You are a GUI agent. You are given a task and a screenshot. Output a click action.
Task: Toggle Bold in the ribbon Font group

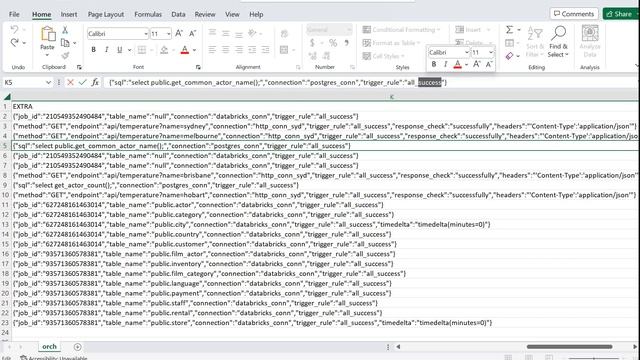[x=93, y=50]
